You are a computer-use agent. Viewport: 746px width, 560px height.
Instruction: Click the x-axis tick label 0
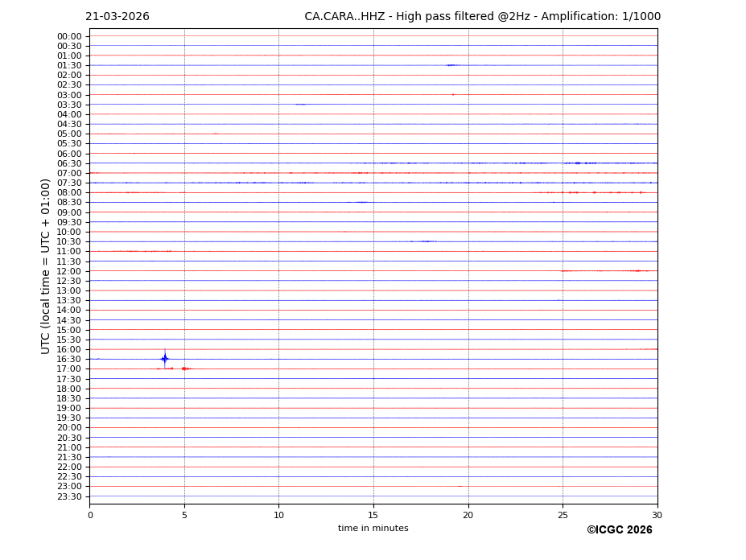(x=90, y=515)
